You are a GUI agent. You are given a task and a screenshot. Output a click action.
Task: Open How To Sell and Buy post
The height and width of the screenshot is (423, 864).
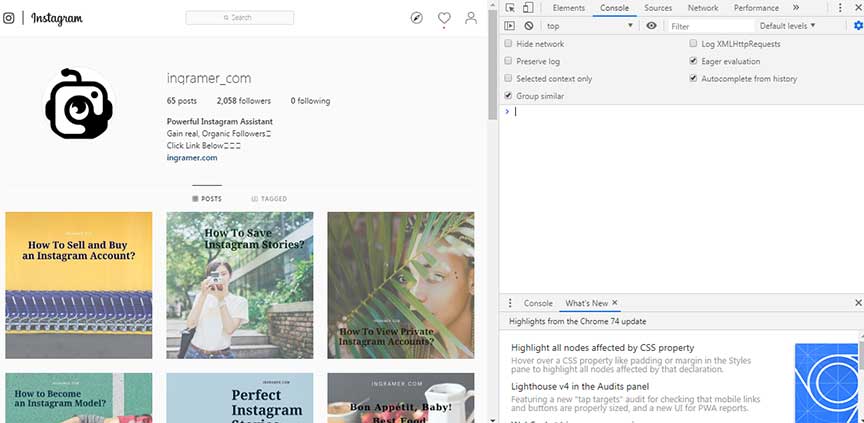click(x=79, y=285)
